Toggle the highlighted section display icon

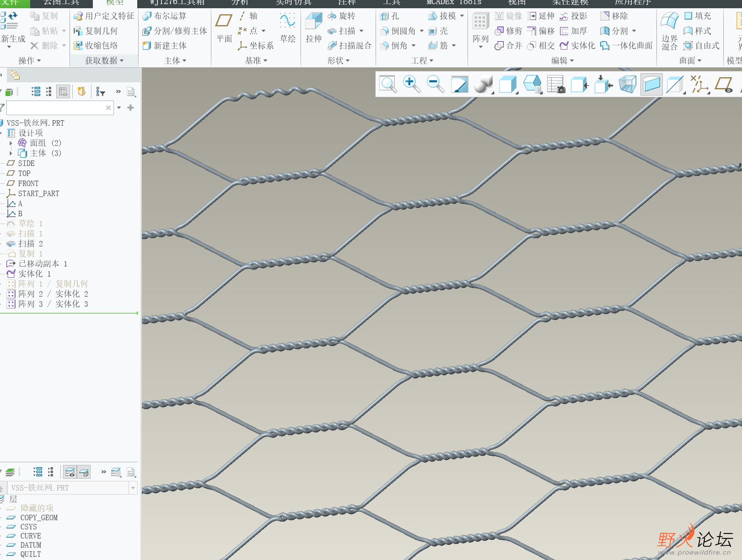coord(651,85)
